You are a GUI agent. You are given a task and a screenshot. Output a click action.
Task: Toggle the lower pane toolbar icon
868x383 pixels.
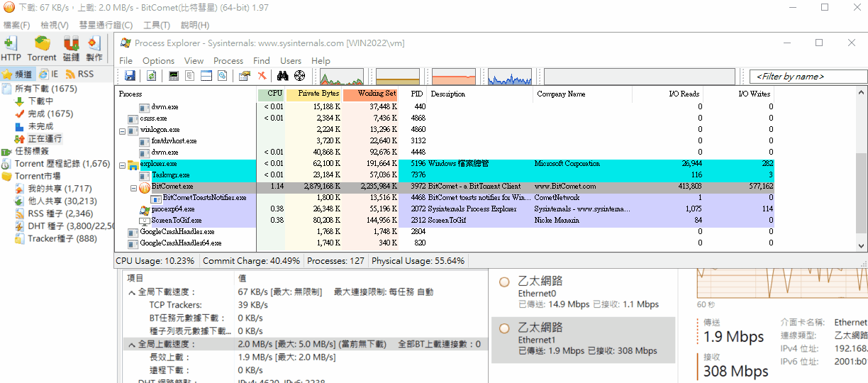206,76
